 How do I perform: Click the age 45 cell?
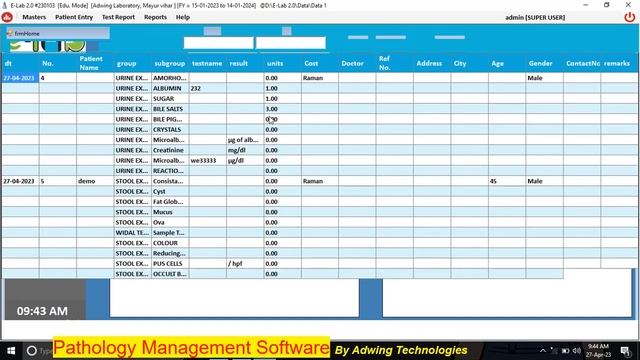(507, 181)
